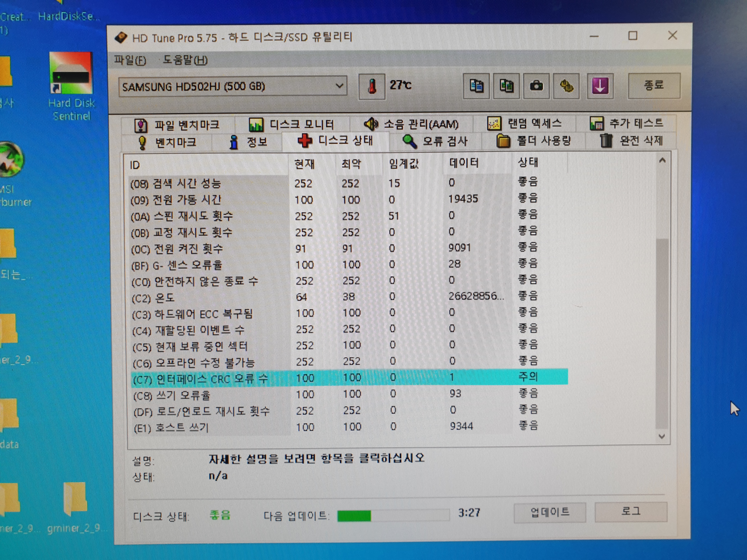Click the scroll down arrow of the list
The image size is (747, 560).
coord(662,436)
